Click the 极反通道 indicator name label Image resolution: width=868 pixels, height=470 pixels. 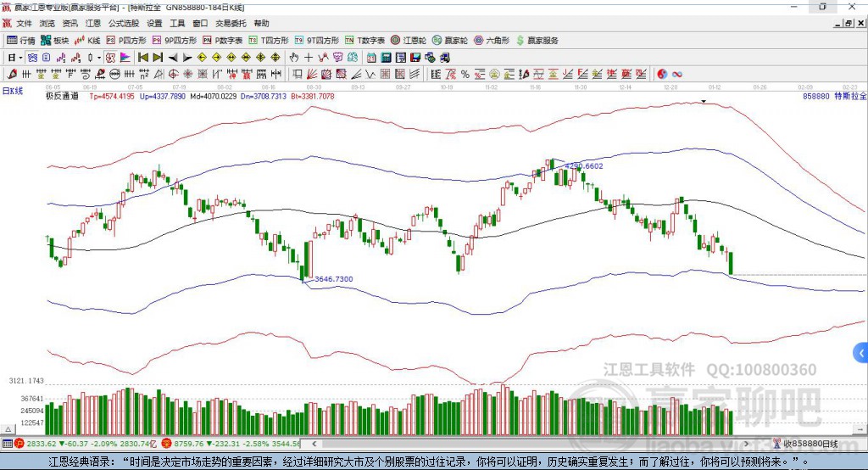click(x=62, y=96)
